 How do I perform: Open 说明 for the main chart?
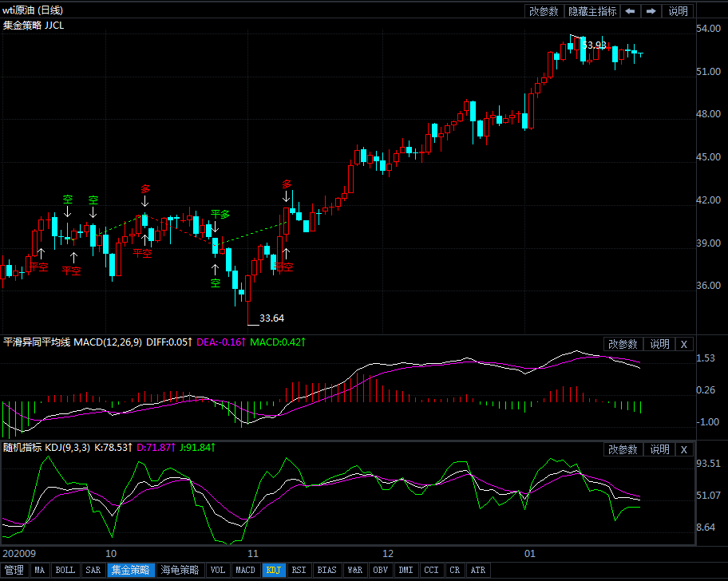pyautogui.click(x=678, y=11)
